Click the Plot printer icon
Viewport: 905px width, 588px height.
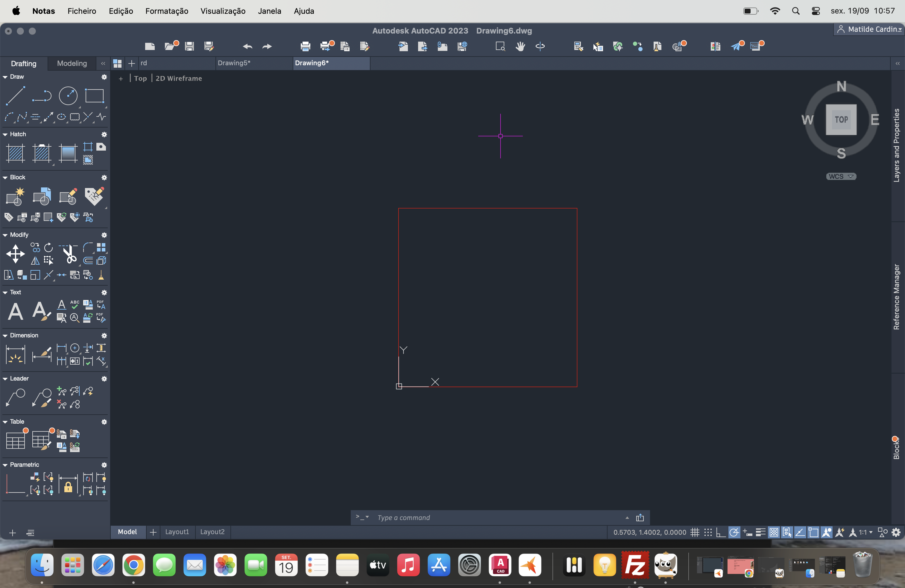click(305, 46)
